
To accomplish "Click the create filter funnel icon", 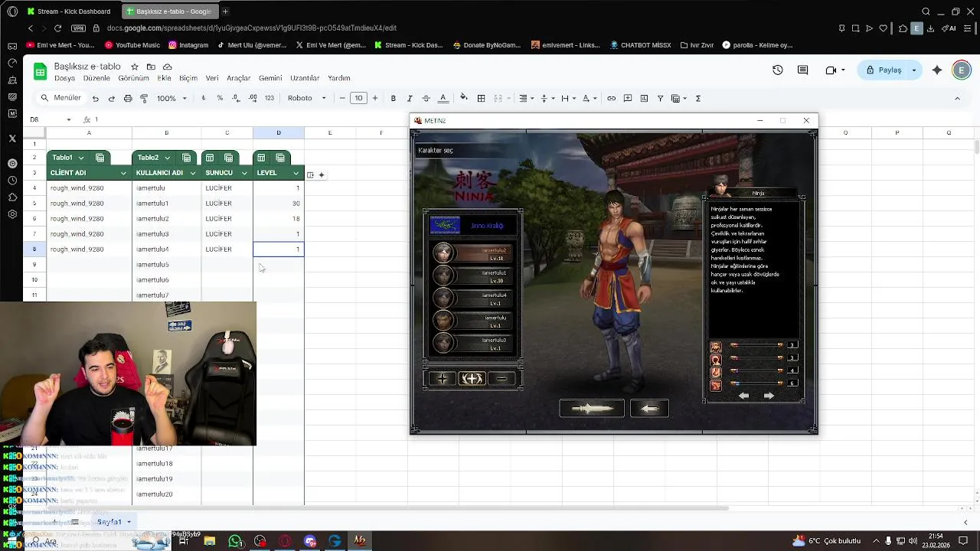I will coord(660,98).
